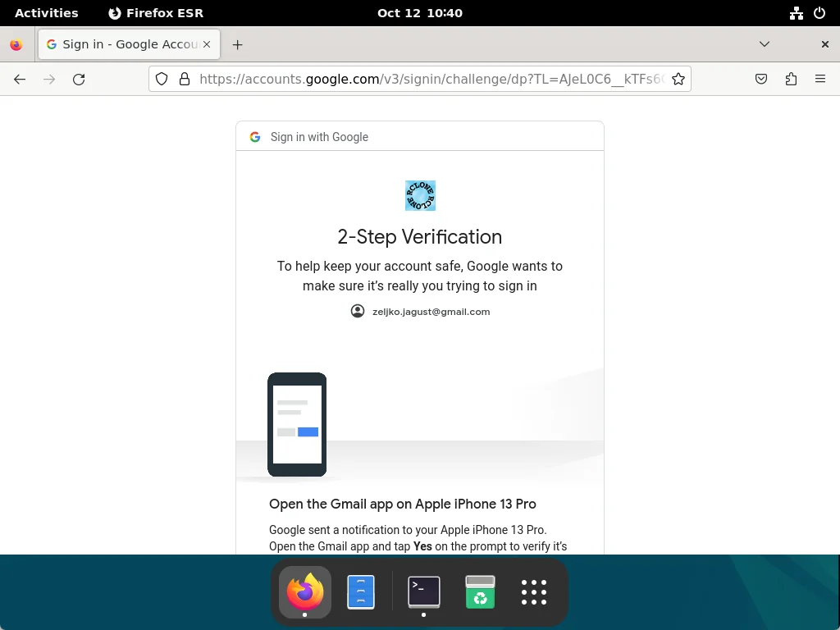The height and width of the screenshot is (630, 840).
Task: Click the Google G logo in header
Action: (x=255, y=137)
